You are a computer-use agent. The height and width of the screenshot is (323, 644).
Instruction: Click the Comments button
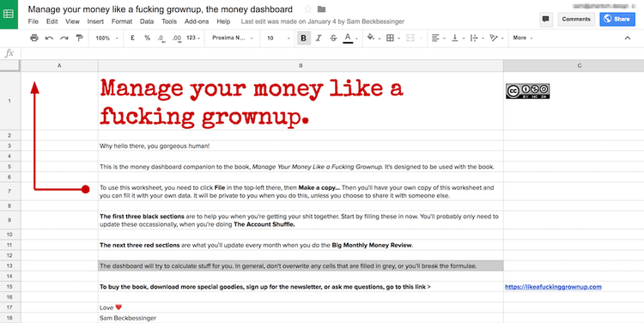(x=576, y=19)
